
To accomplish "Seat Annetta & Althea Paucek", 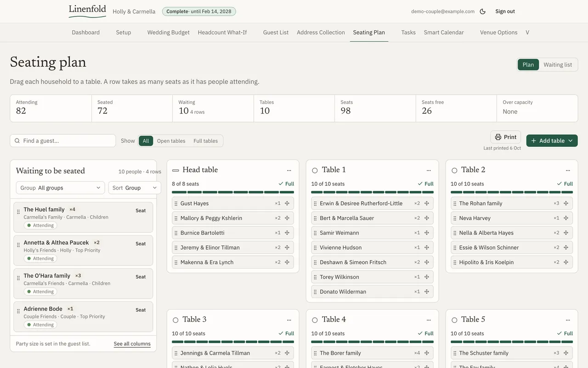I will coord(141,244).
